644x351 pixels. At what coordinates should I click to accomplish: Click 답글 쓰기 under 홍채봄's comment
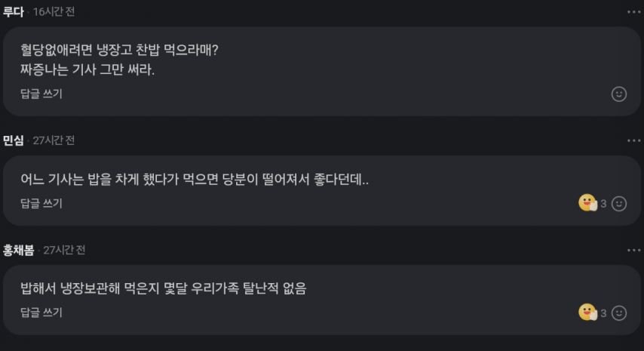41,313
